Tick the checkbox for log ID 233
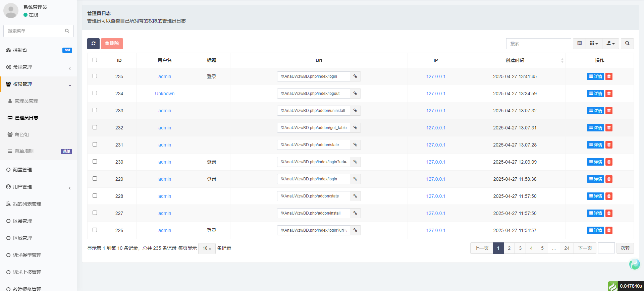The image size is (644, 291). pos(95,110)
